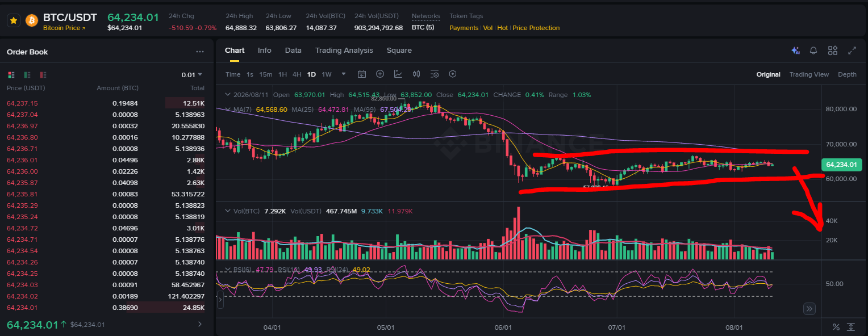Viewport: 868px width, 336px height.
Task: Click the Price Protection token tag
Action: coord(536,28)
